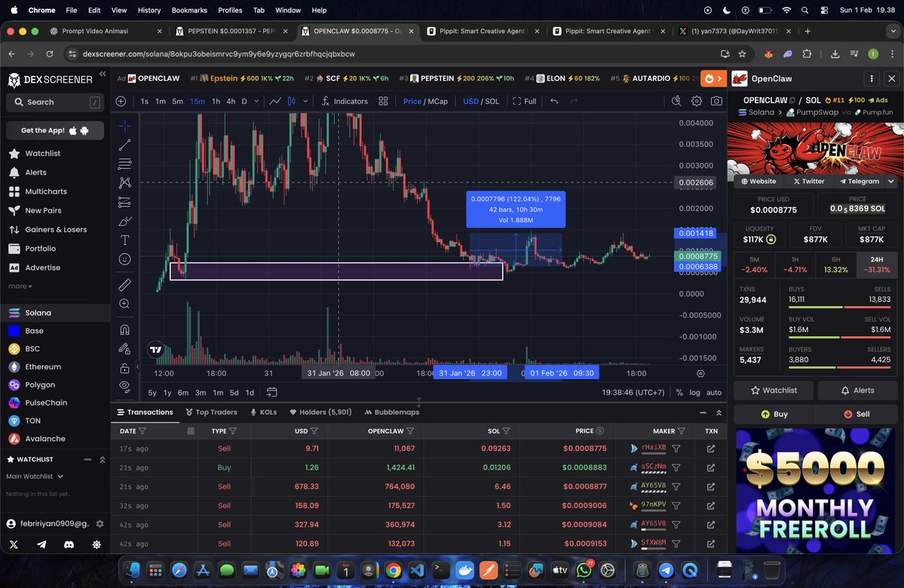Image resolution: width=904 pixels, height=588 pixels.
Task: Undo the last chart action
Action: click(554, 101)
